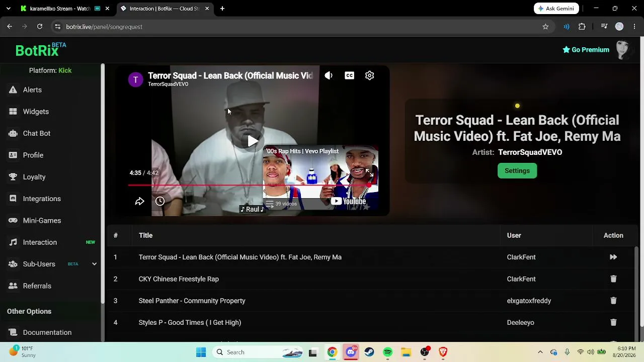644x362 pixels.
Task: Click the video share arrow icon
Action: pos(139,201)
